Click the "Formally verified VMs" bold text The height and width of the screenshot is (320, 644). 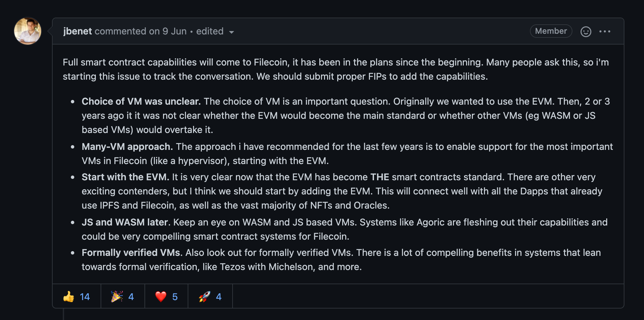point(132,252)
